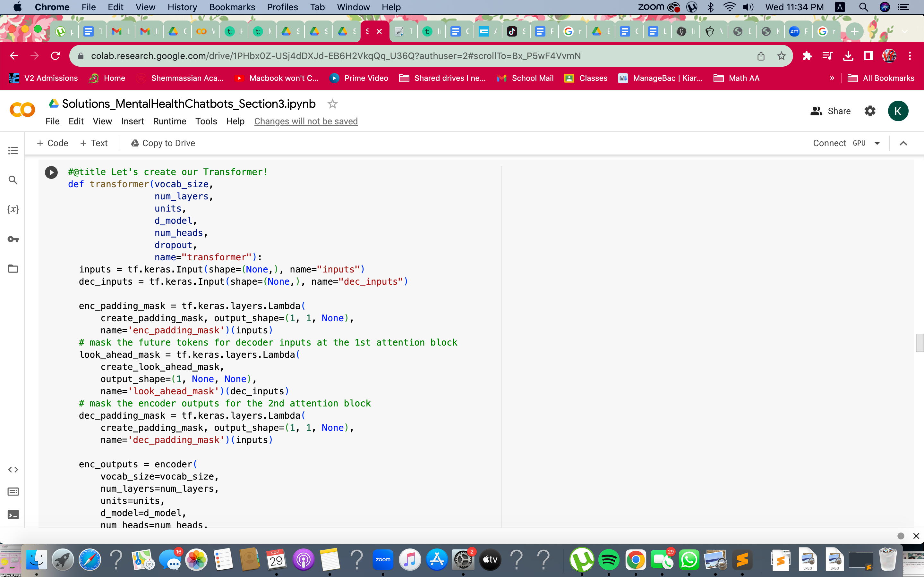Show hidden bookmarks overflow chevron
The width and height of the screenshot is (924, 577).
(x=832, y=78)
